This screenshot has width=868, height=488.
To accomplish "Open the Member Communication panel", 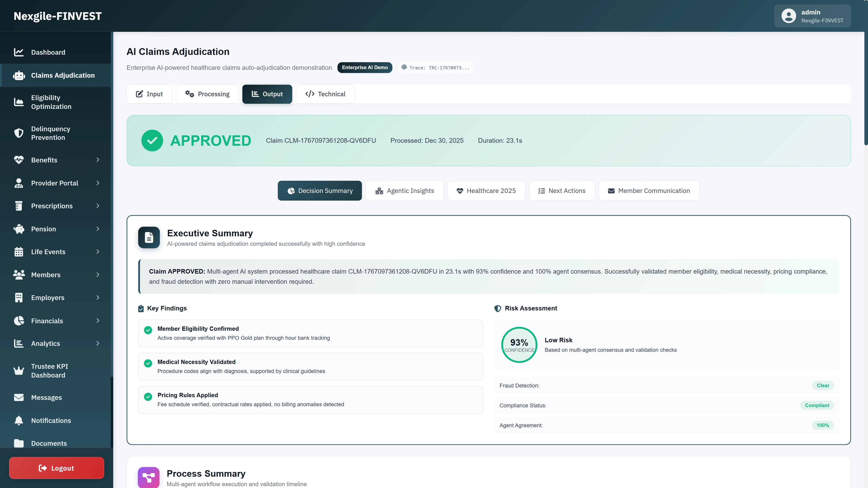I will 648,191.
